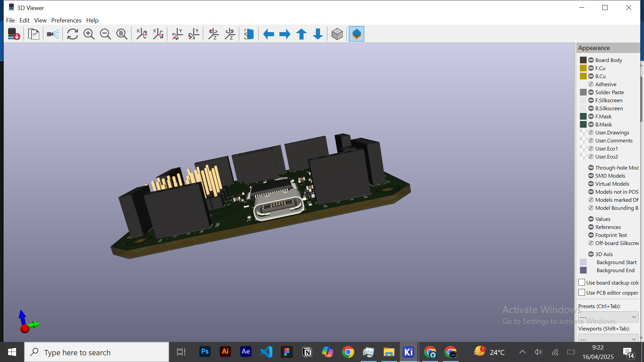Image resolution: width=644 pixels, height=362 pixels.
Task: Click the Solder Paste color swatch
Action: 583,92
